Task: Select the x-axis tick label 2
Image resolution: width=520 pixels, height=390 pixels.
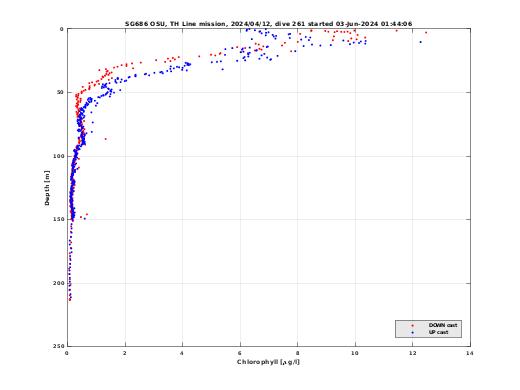Action: 125,353
